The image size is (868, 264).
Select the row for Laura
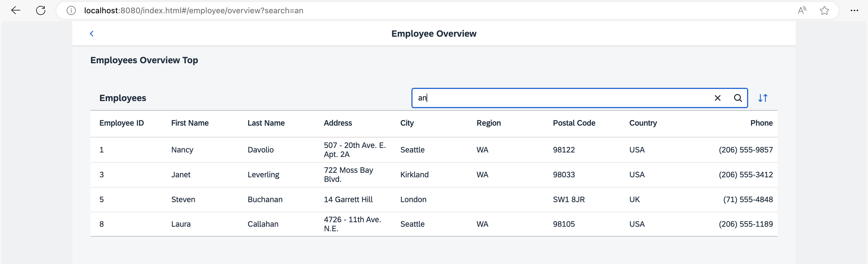[434, 224]
